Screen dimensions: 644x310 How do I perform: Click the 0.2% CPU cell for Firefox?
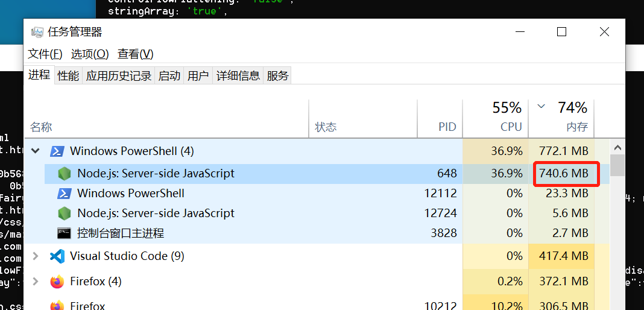[495, 282]
